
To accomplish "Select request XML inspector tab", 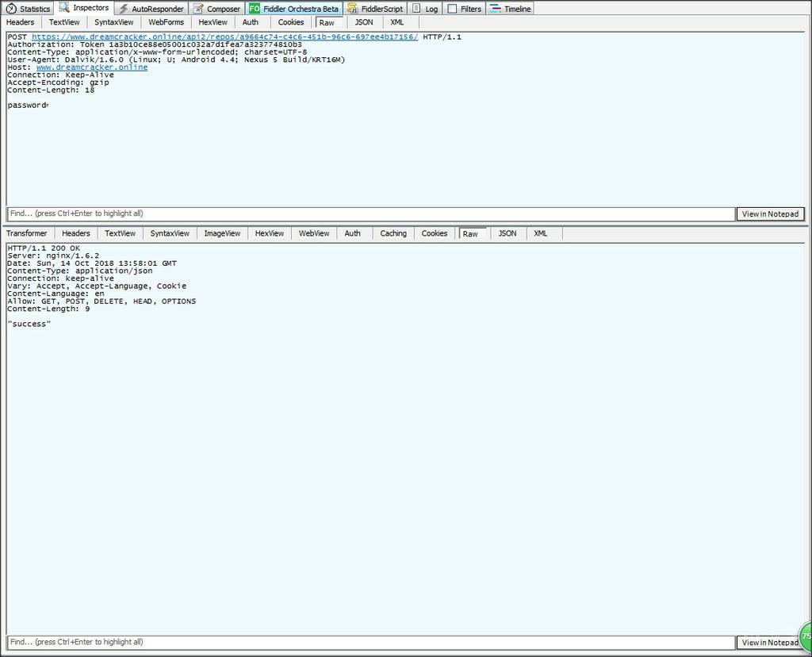I will tap(397, 22).
